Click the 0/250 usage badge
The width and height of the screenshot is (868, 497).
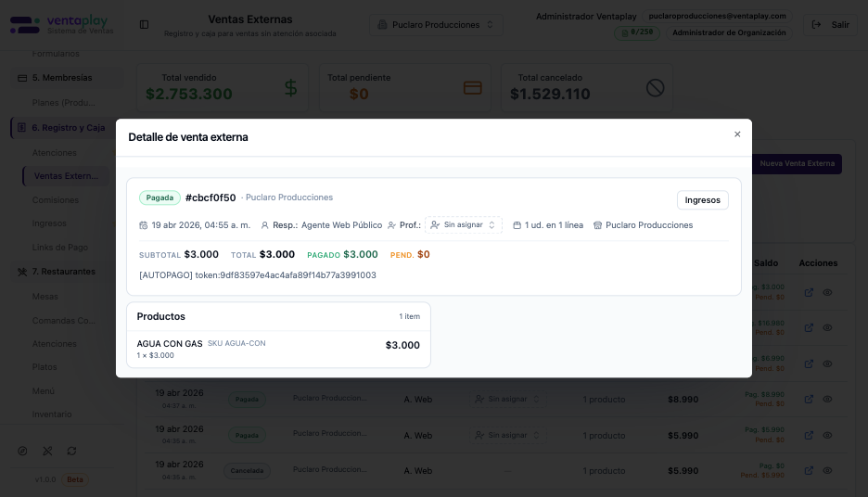(x=636, y=32)
